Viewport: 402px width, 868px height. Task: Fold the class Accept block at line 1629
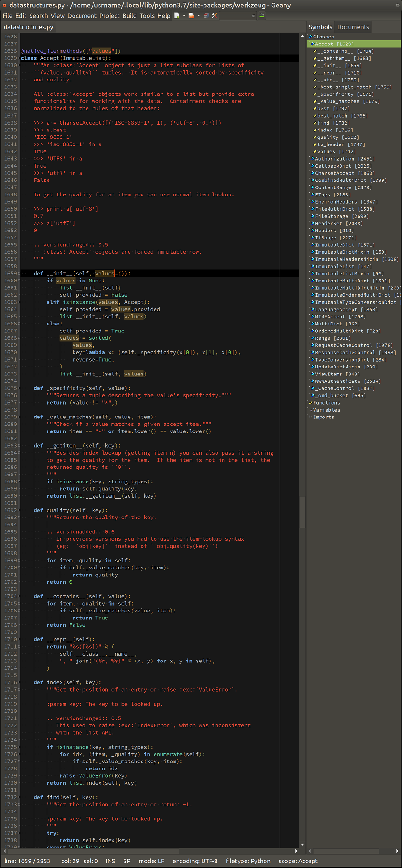(x=19, y=58)
